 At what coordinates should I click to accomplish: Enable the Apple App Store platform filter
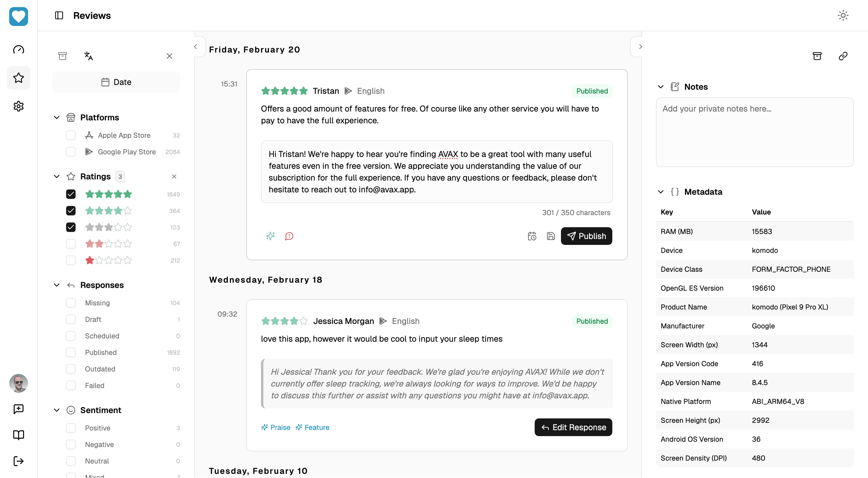point(71,135)
